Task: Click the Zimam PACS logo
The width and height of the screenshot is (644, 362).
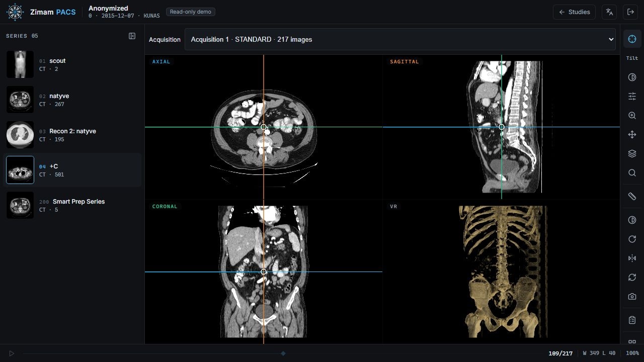Action: coord(41,12)
